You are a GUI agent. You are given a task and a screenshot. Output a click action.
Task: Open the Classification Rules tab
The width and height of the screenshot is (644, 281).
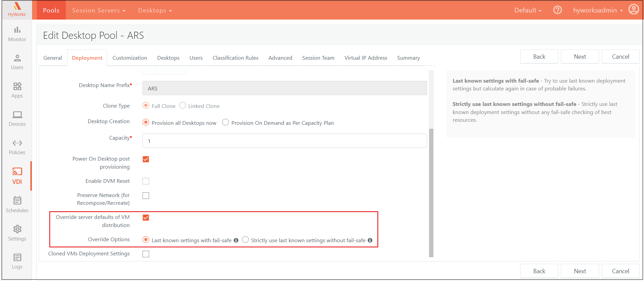[235, 58]
